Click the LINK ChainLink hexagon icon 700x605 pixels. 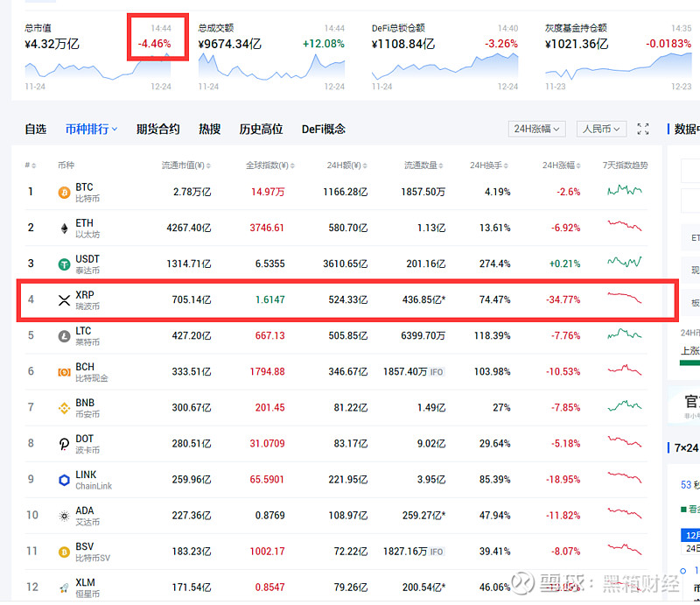click(x=64, y=480)
